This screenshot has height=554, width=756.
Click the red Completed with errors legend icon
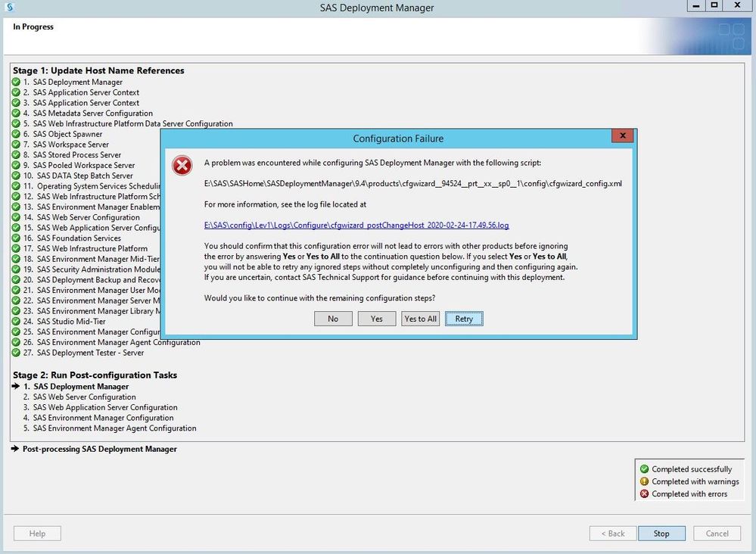pyautogui.click(x=644, y=493)
